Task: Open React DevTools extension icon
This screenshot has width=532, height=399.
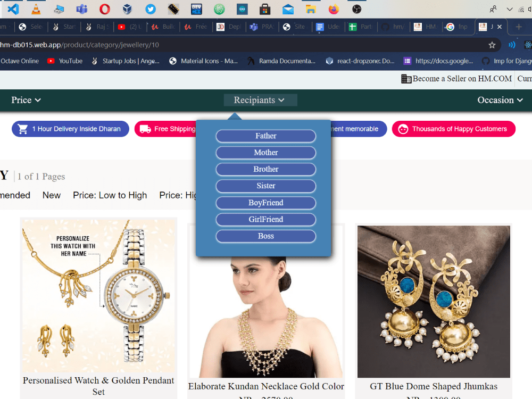Action: click(528, 45)
